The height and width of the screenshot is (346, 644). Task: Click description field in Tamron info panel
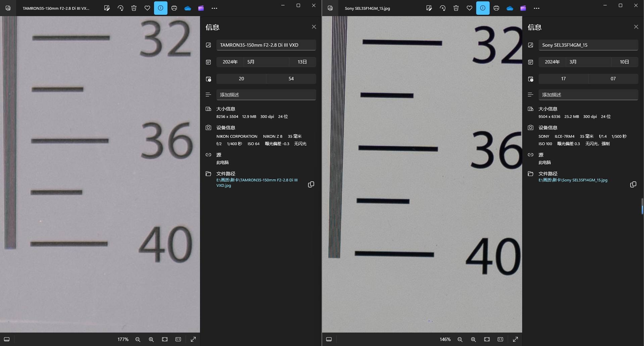[266, 95]
